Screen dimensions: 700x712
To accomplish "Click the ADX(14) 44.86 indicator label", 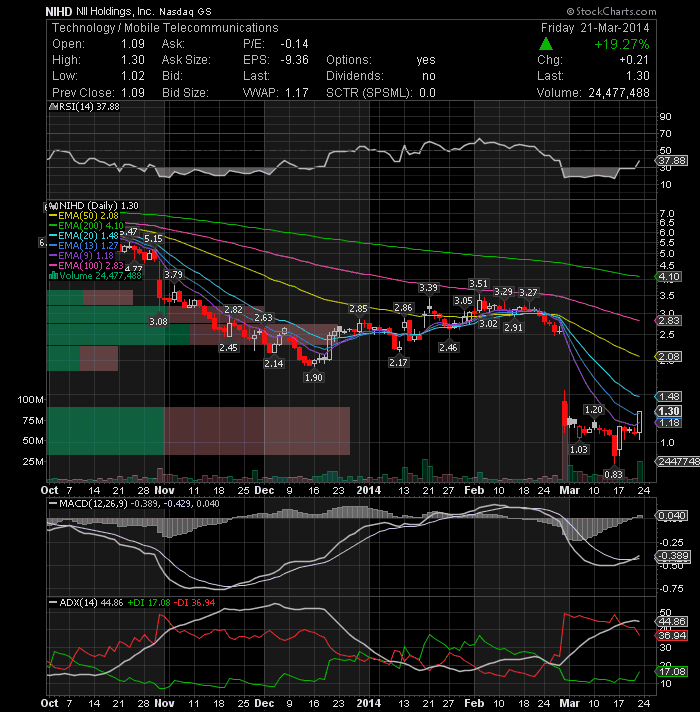I will tap(91, 603).
